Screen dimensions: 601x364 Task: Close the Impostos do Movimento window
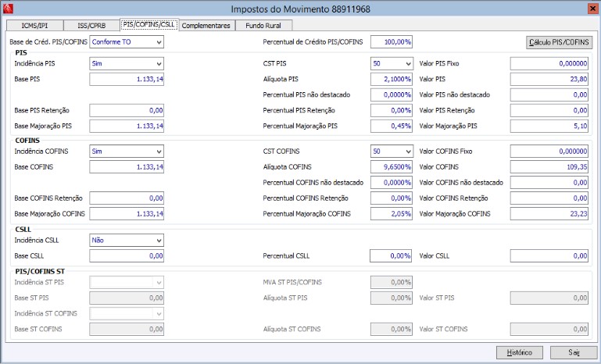pyautogui.click(x=589, y=9)
